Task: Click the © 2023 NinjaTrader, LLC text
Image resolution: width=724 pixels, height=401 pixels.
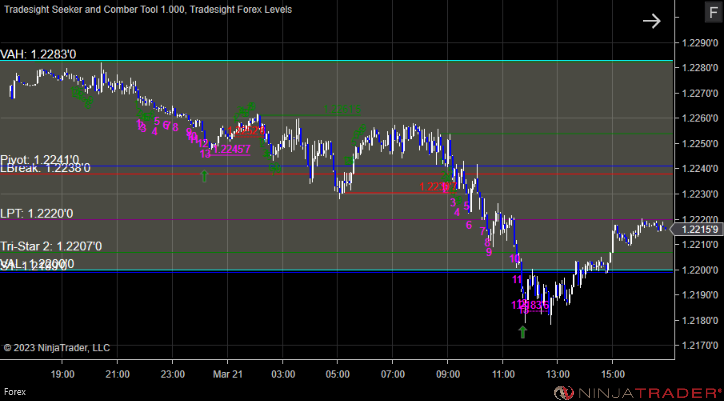Action: coord(57,347)
